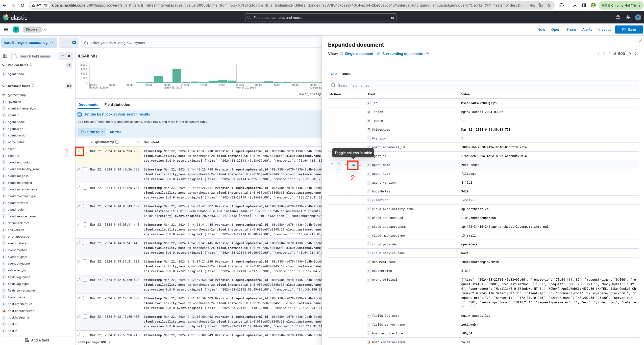Filter for agent.name value plus icon

tap(332, 165)
